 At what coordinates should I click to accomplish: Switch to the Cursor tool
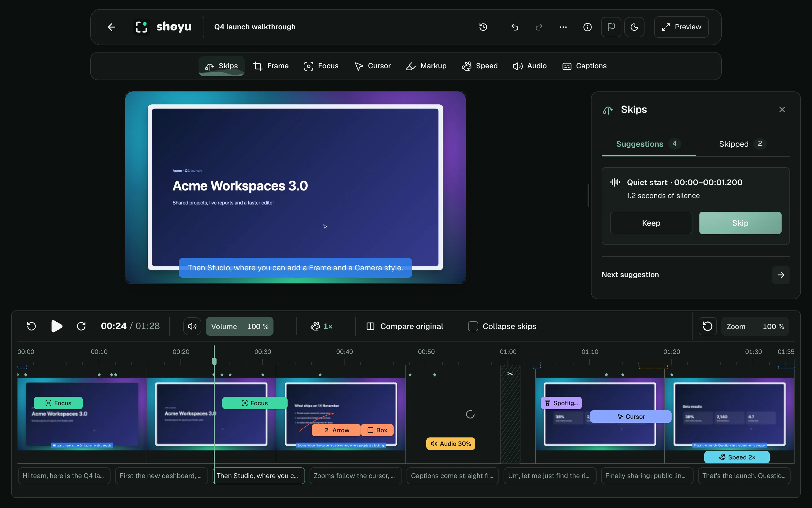[373, 66]
